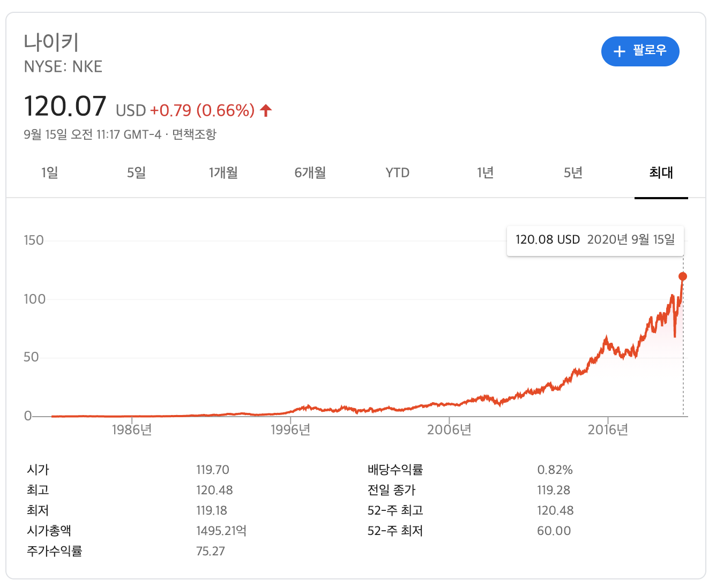This screenshot has height=588, width=716.
Task: Switch to the 1개월 chart tab
Action: tap(223, 172)
